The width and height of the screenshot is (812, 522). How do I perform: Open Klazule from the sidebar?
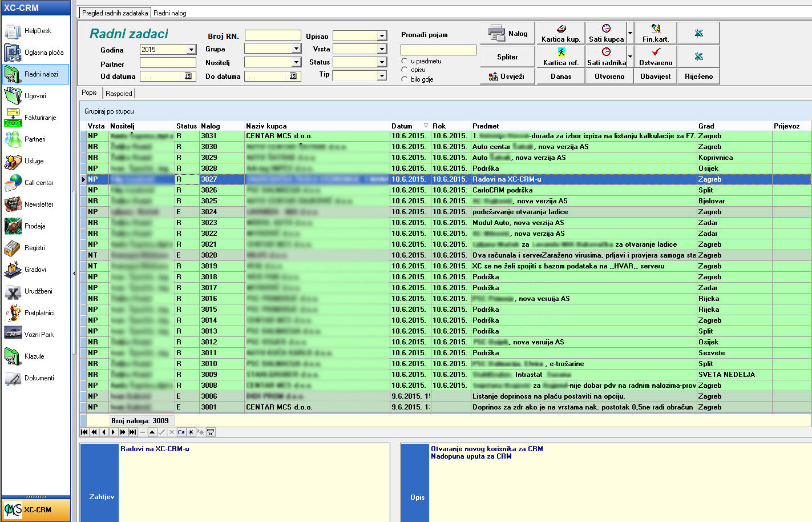(x=35, y=356)
